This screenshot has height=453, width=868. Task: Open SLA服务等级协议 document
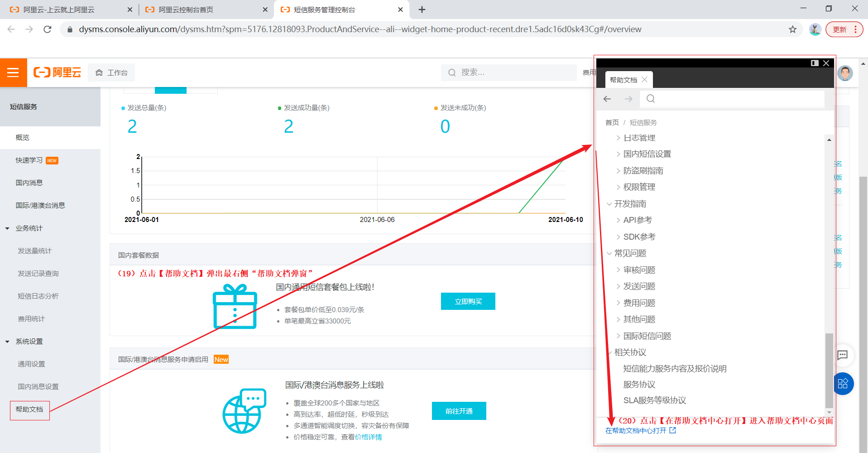pyautogui.click(x=655, y=400)
